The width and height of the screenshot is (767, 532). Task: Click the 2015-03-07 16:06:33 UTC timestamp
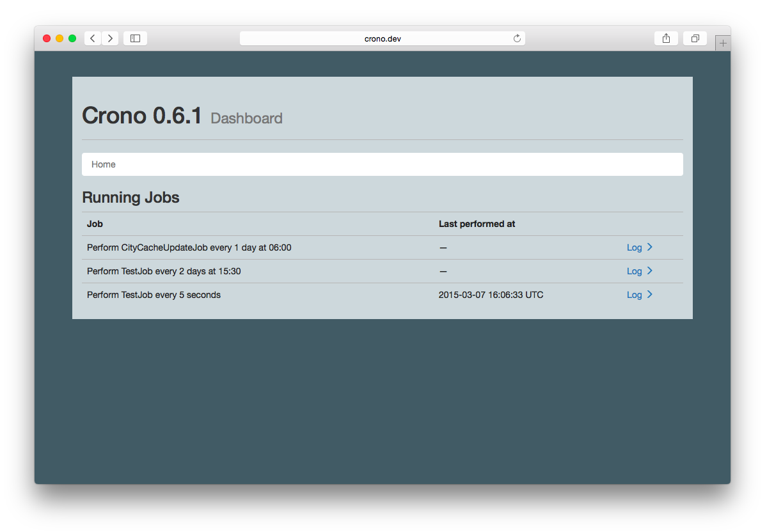tap(491, 295)
